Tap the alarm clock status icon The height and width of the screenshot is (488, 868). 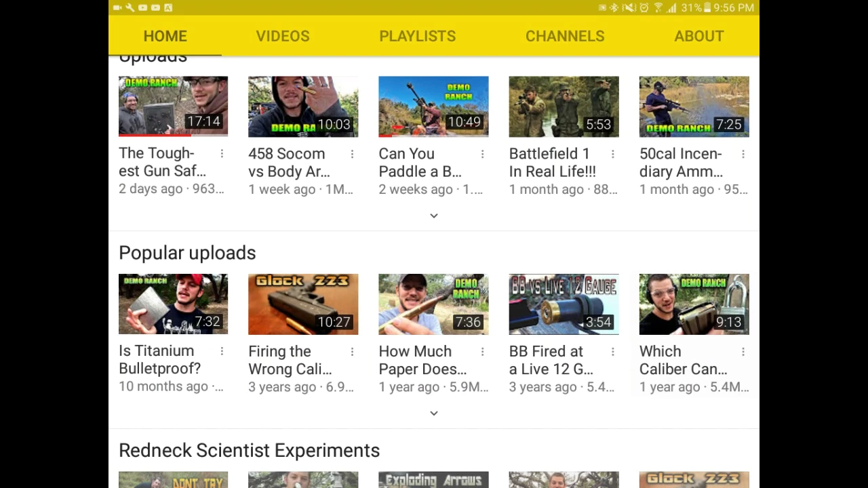644,7
